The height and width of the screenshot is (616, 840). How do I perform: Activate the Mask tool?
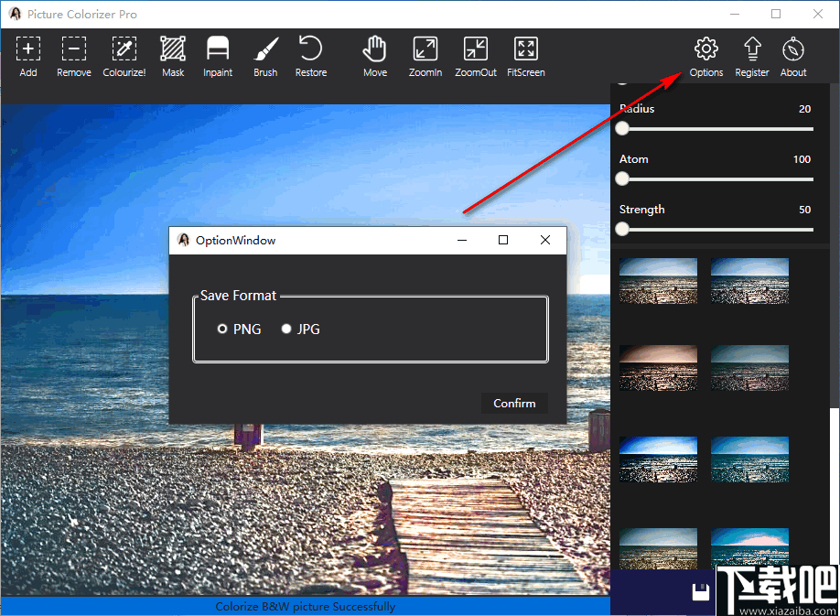[173, 55]
